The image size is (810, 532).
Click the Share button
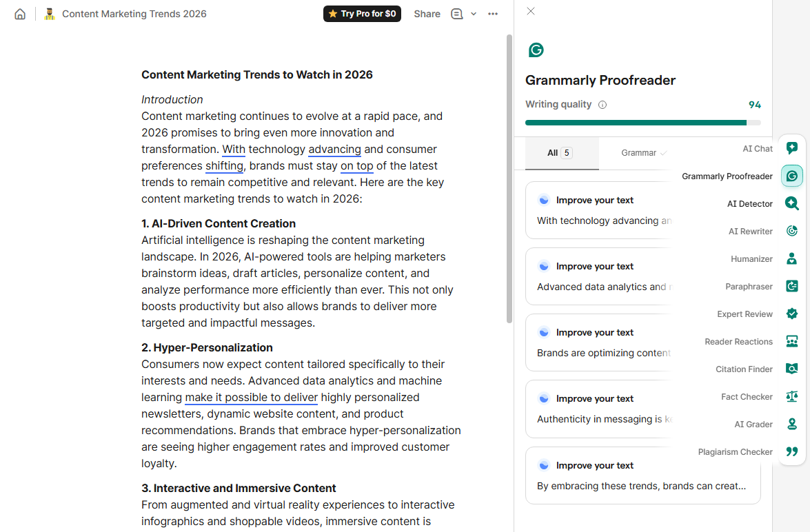pos(427,13)
